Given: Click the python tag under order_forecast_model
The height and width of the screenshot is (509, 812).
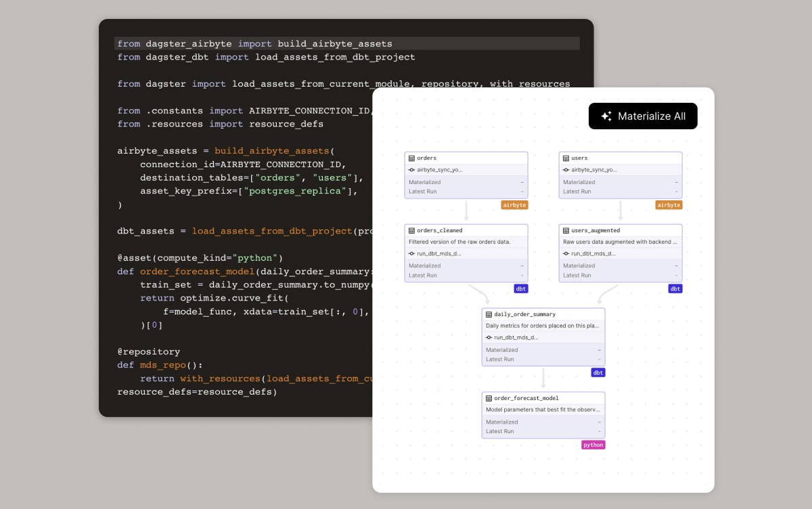Looking at the screenshot, I should tap(593, 445).
